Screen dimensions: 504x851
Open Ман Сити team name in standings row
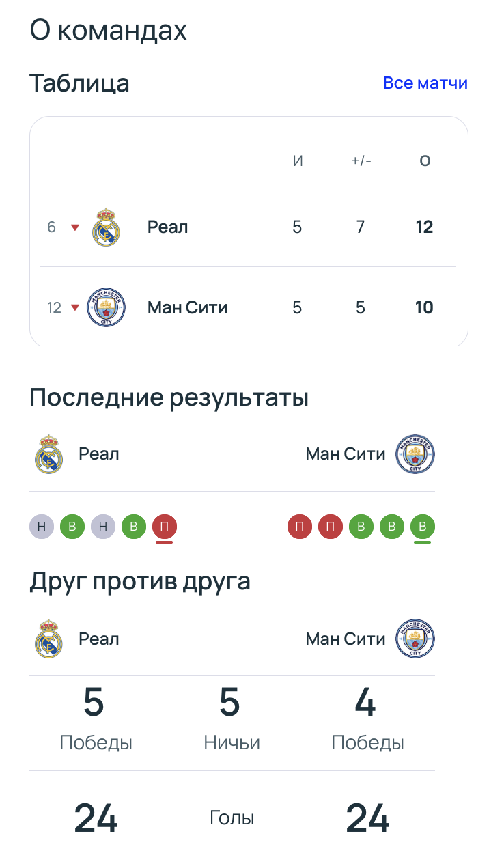coord(187,307)
